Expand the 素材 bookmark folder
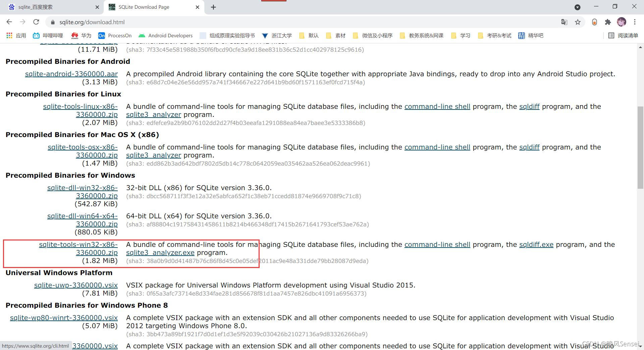Image resolution: width=644 pixels, height=350 pixels. coord(335,36)
